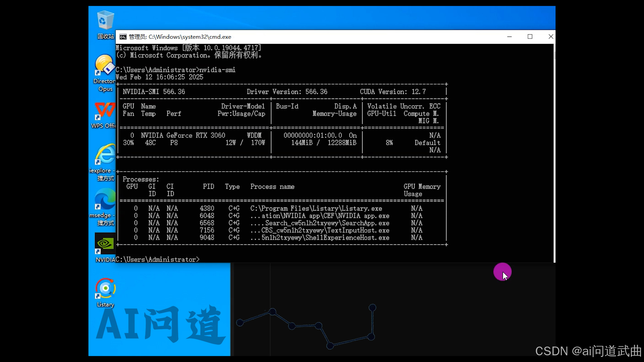Select the iexplore shortcut icon
This screenshot has height=362, width=644.
(x=105, y=155)
